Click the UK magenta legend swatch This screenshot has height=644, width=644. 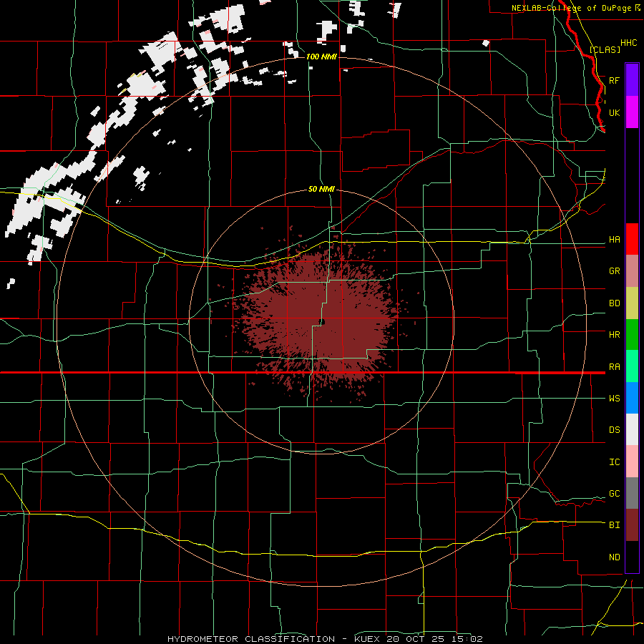click(x=632, y=112)
